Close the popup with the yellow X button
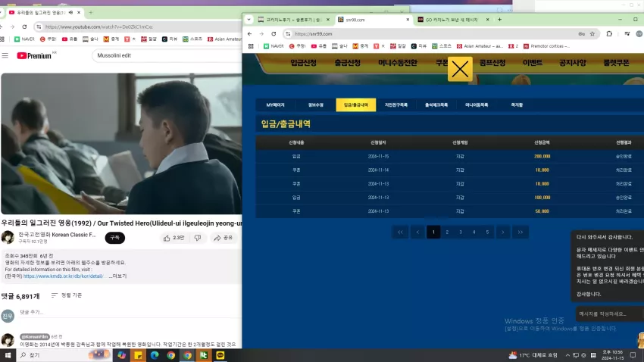This screenshot has width=644, height=362. 460,69
